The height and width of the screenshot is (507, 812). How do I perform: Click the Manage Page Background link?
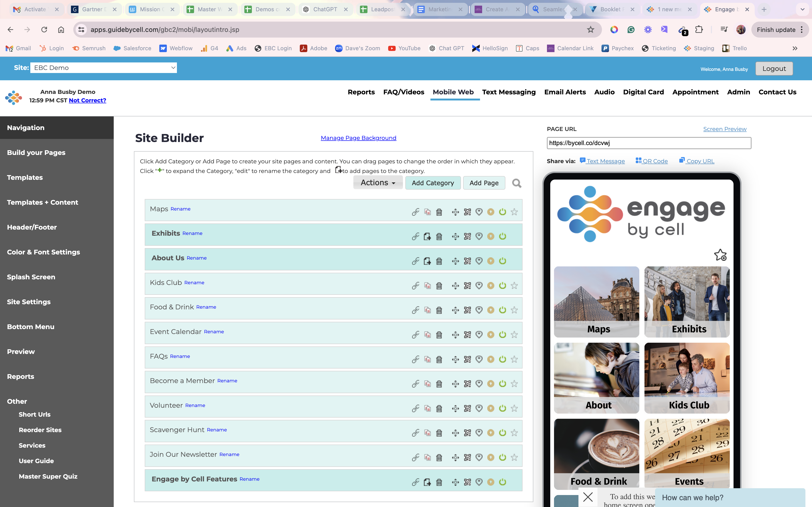[358, 138]
